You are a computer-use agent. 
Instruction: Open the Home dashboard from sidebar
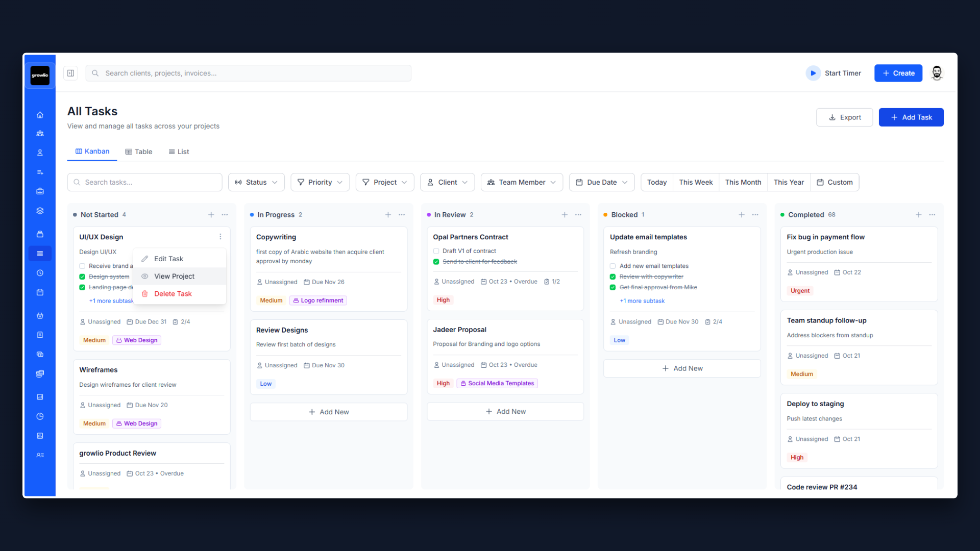(40, 115)
